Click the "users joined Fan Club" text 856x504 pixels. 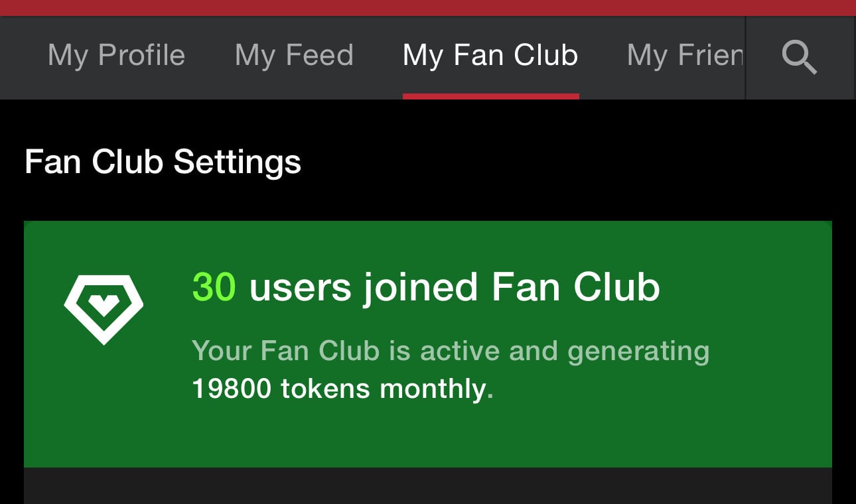pyautogui.click(x=455, y=288)
